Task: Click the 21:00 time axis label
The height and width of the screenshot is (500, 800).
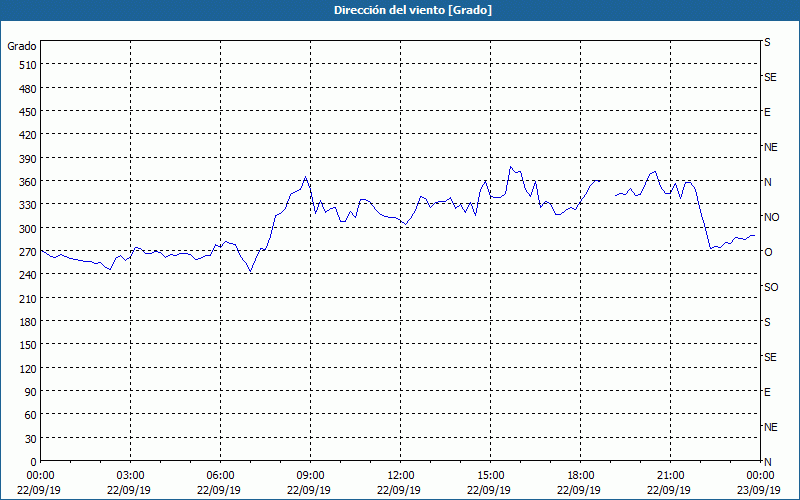Action: [x=670, y=476]
